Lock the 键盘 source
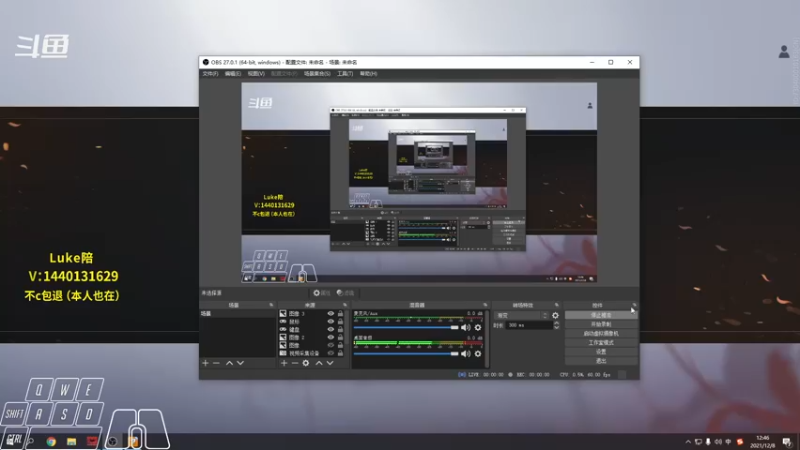 click(340, 329)
